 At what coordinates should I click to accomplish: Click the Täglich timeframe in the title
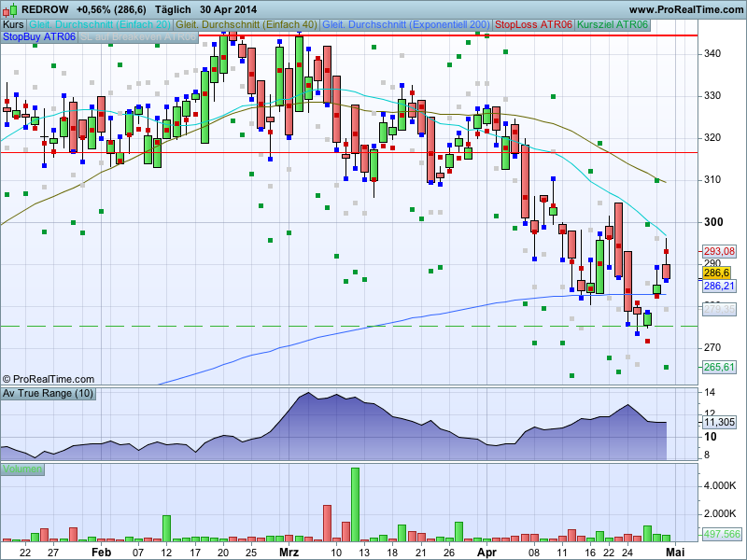173,8
